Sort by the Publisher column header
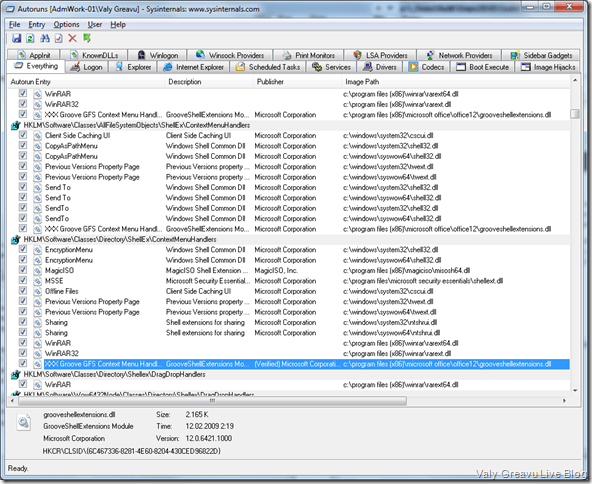This screenshot has height=484, width=592. coord(297,82)
